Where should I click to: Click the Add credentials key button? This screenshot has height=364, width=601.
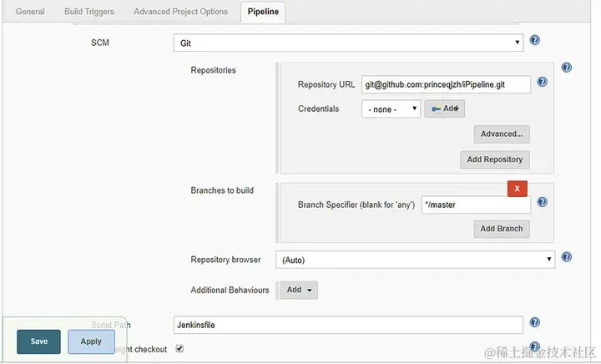tap(444, 109)
